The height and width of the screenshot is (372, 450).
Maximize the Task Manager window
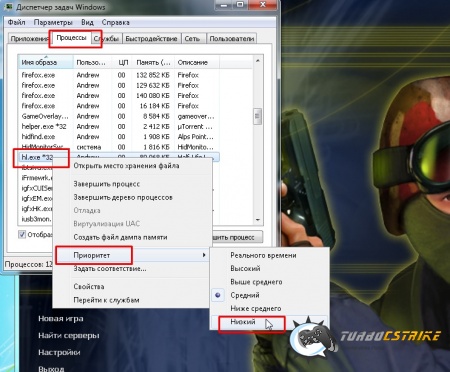[x=241, y=5]
